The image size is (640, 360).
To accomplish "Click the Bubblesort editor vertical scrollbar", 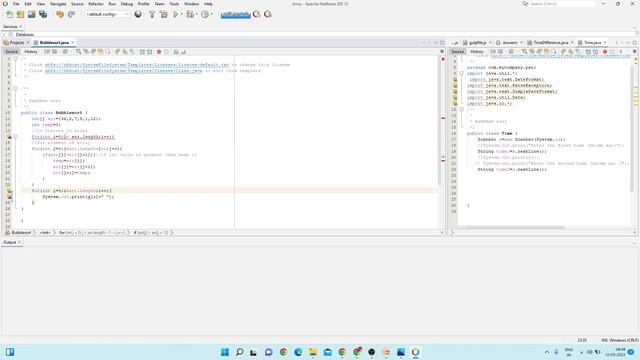I will pos(440,120).
